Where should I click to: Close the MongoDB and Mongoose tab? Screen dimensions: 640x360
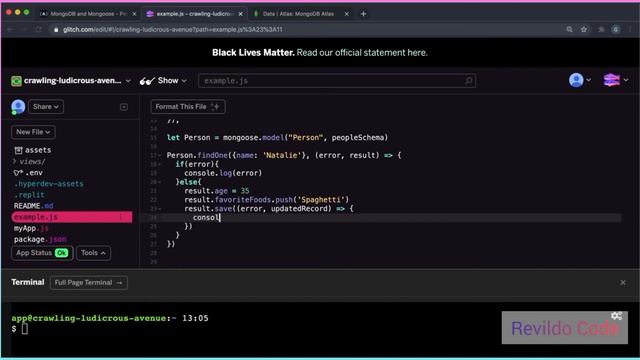pos(134,14)
